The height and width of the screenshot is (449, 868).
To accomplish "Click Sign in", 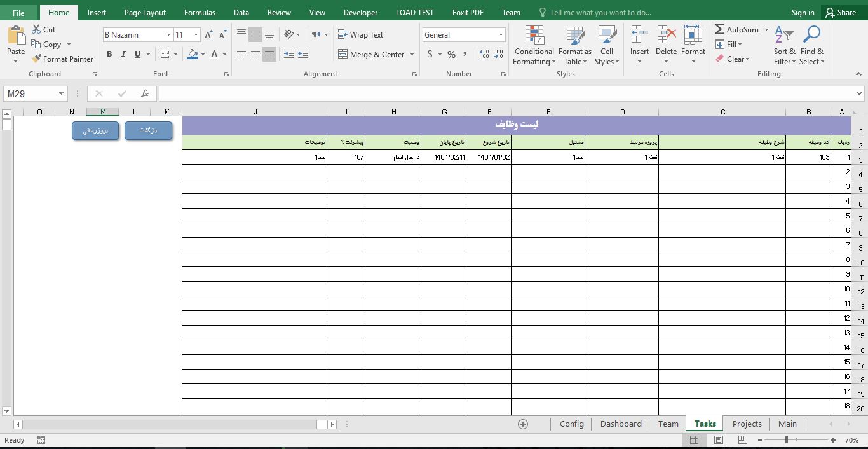I will point(803,12).
